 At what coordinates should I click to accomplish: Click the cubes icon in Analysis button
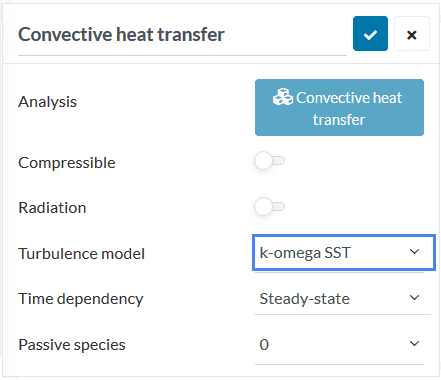283,97
